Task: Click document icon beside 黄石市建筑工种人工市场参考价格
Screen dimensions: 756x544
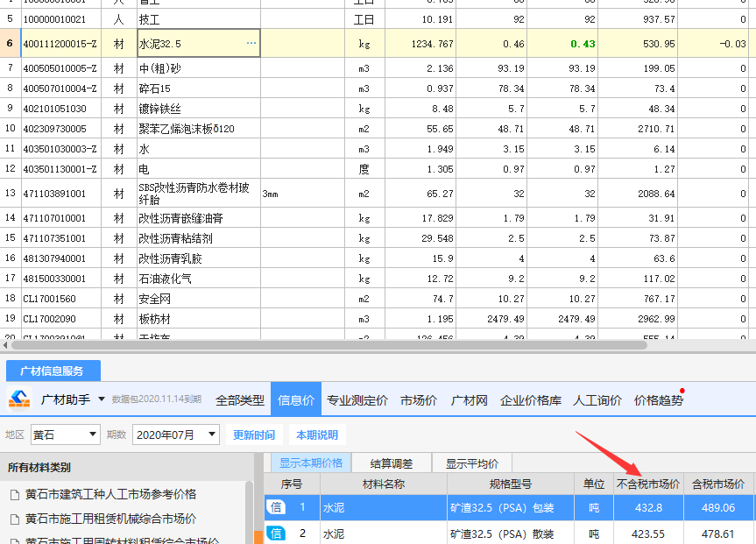Action: click(x=15, y=494)
